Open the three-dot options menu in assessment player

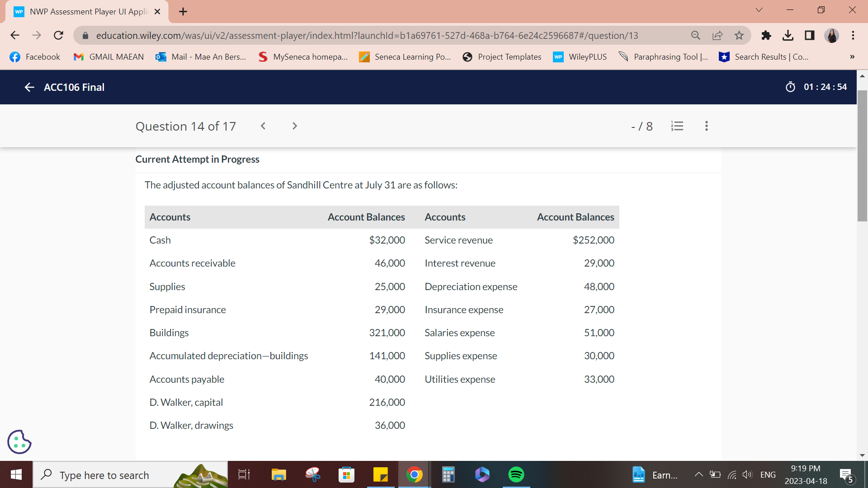[x=706, y=126]
